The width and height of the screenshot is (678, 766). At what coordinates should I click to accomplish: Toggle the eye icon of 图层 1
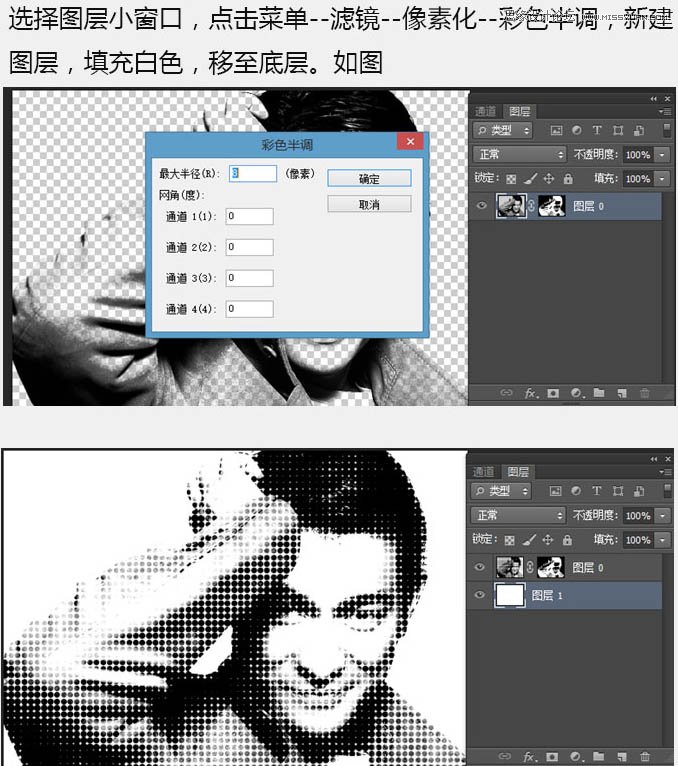(x=480, y=595)
